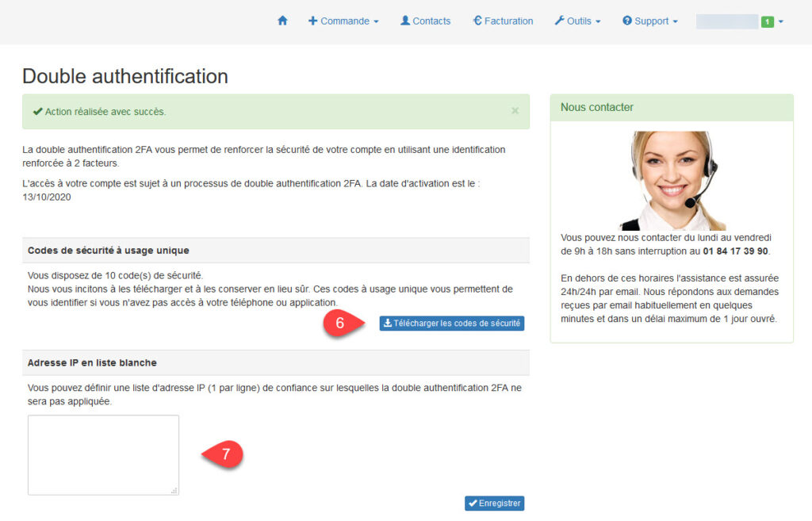Click the Adresse IP en liste blanche header
Screen dimensions: 812x521
click(275, 363)
